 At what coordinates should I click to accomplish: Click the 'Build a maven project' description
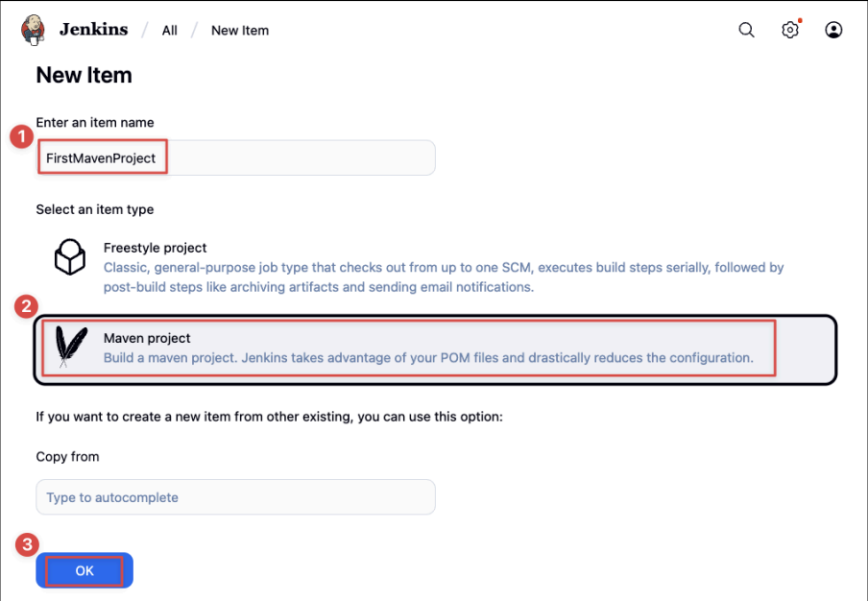(x=428, y=357)
